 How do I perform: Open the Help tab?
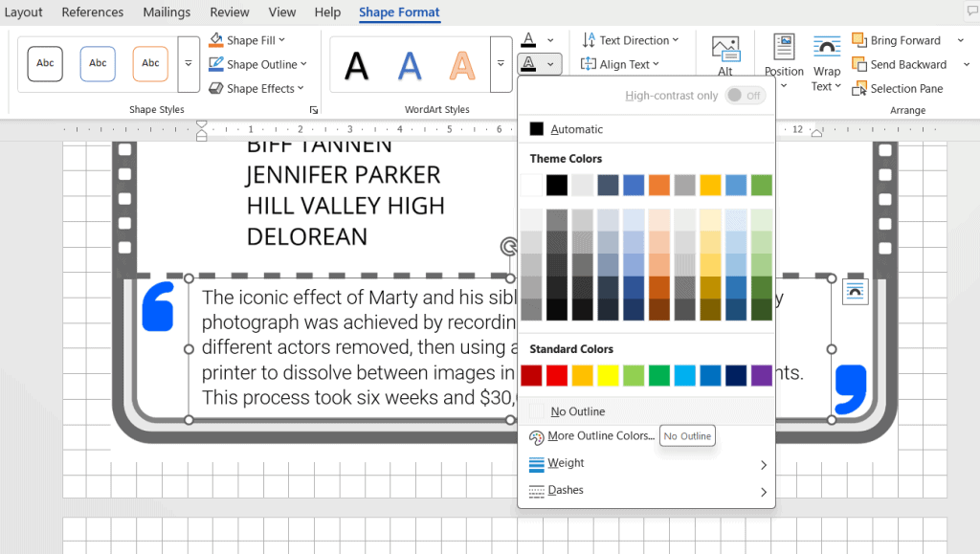click(x=327, y=11)
